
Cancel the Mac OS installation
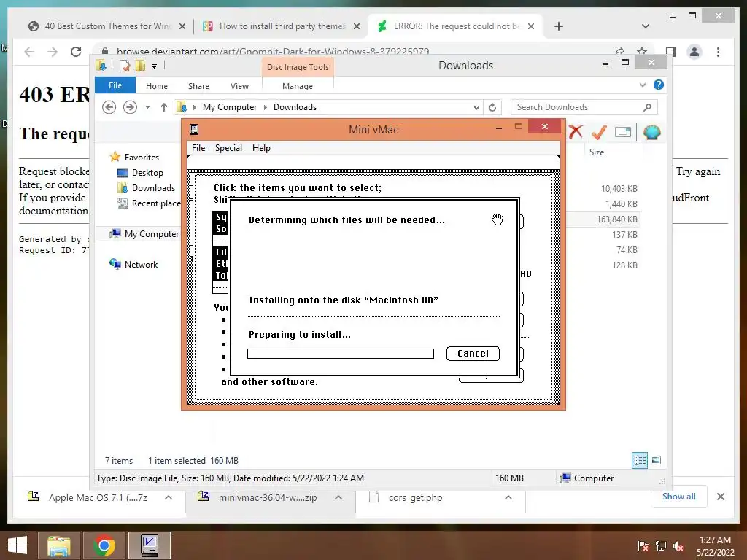coord(473,354)
